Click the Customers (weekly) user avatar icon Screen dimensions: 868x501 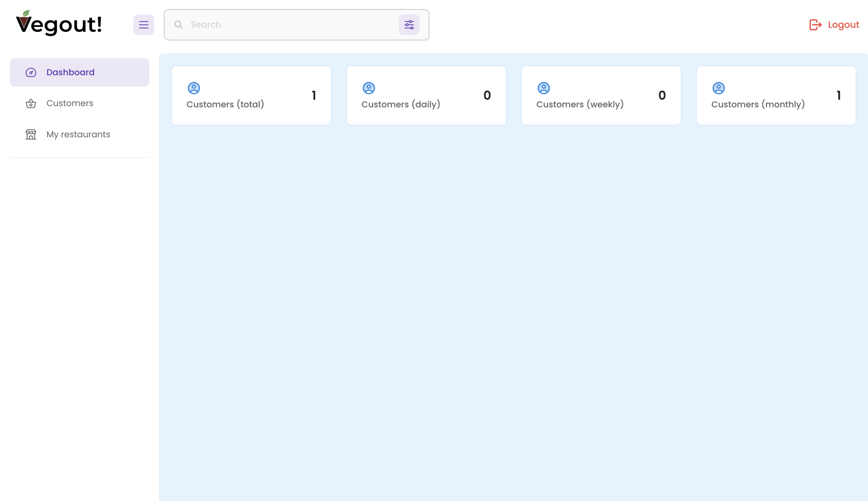[x=543, y=88]
